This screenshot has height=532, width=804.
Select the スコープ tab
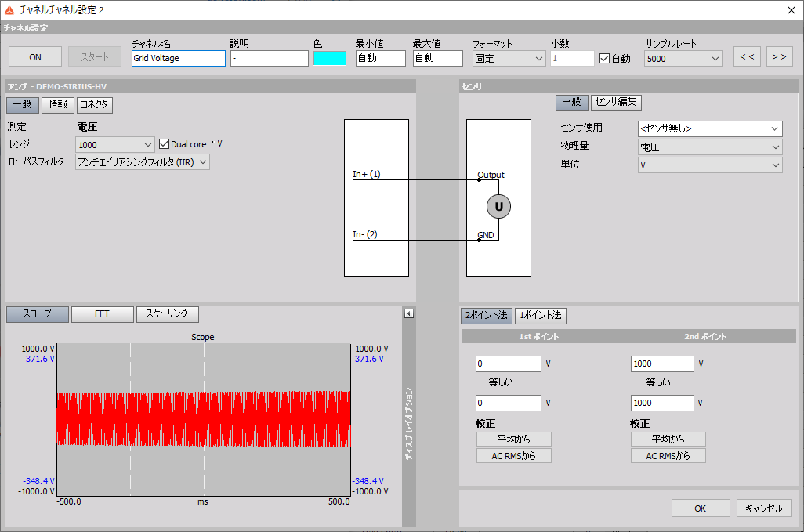[x=38, y=314]
